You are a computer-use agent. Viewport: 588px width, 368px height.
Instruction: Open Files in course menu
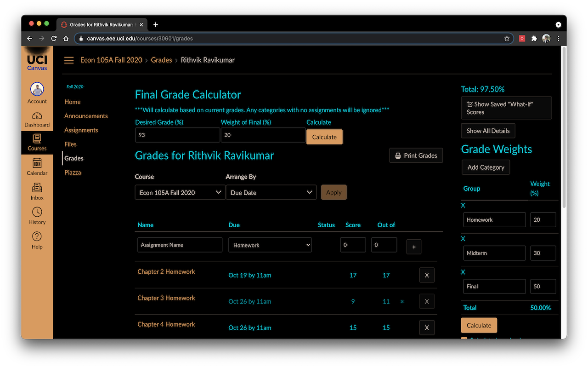pos(70,144)
